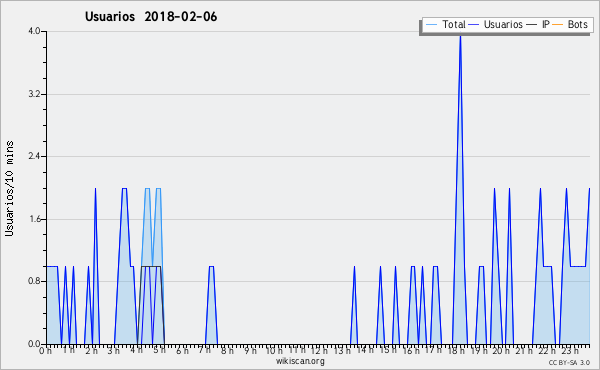This screenshot has height=370, width=600.
Task: Click the x-axis label '10 h'
Action: point(274,350)
